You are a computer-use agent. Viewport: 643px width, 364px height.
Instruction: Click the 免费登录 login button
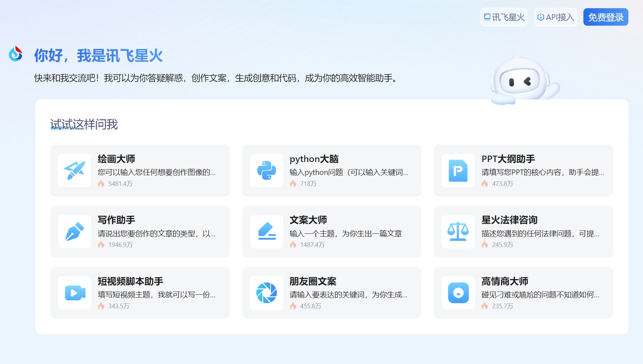(x=606, y=17)
